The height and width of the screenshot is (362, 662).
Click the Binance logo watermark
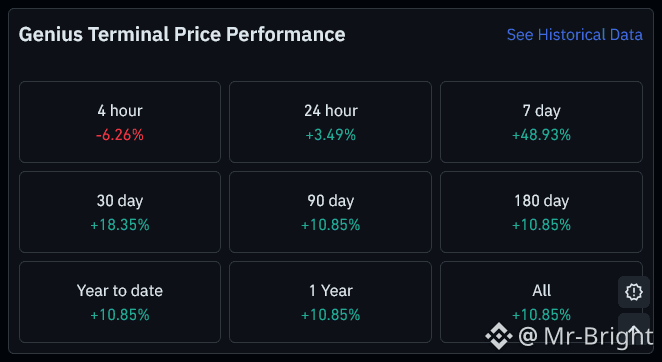[499, 336]
